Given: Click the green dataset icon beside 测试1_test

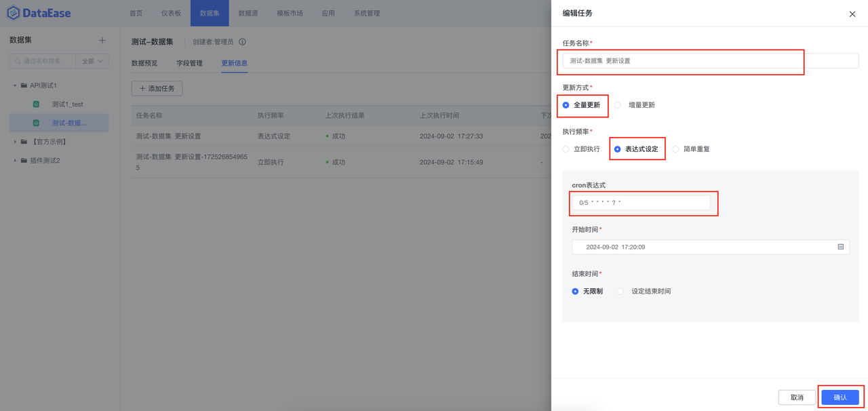Looking at the screenshot, I should [x=37, y=103].
